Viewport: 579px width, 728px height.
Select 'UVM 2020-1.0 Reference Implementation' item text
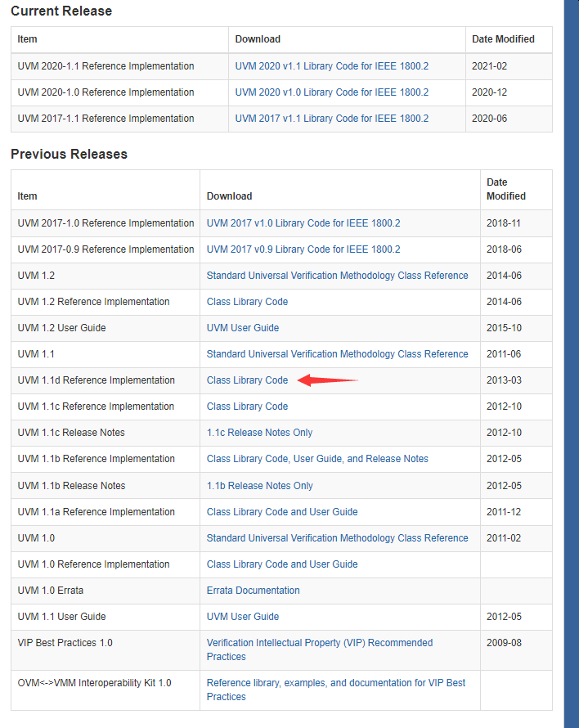(x=105, y=92)
